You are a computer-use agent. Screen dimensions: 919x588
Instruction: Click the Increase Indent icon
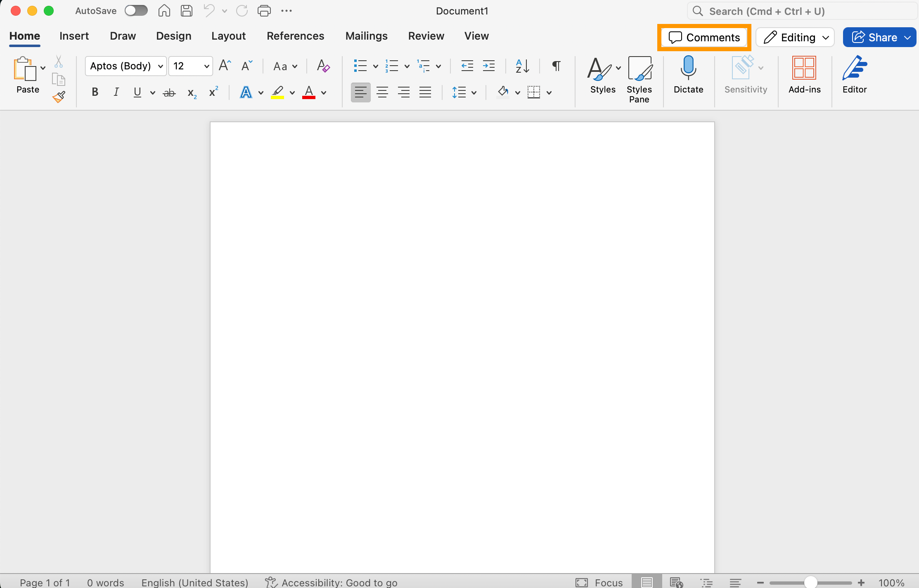(x=489, y=66)
